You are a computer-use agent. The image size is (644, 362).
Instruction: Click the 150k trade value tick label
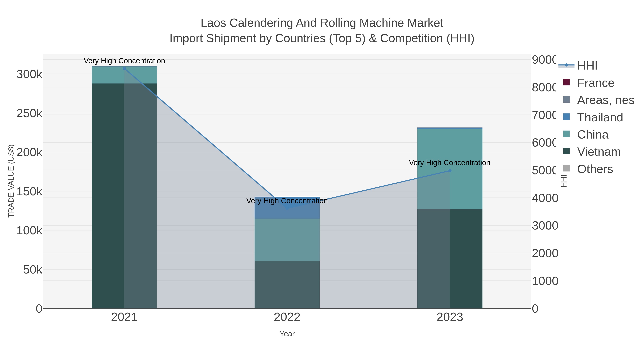tap(29, 192)
